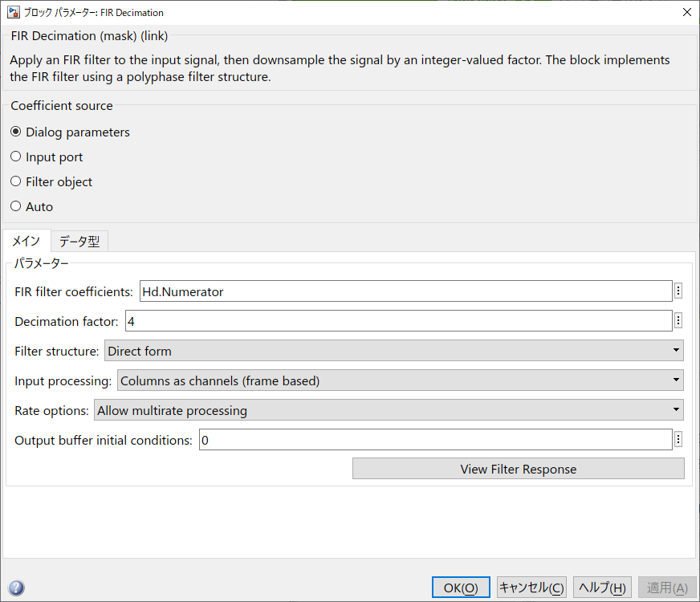Click the 'Coefficient source' group title
The image size is (700, 602).
(x=62, y=106)
